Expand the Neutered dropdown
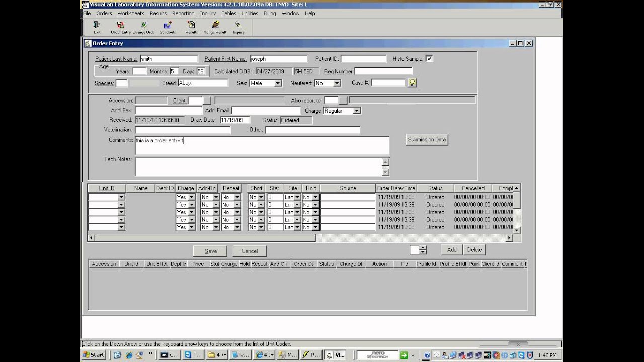Image resolution: width=644 pixels, height=362 pixels. tap(337, 83)
